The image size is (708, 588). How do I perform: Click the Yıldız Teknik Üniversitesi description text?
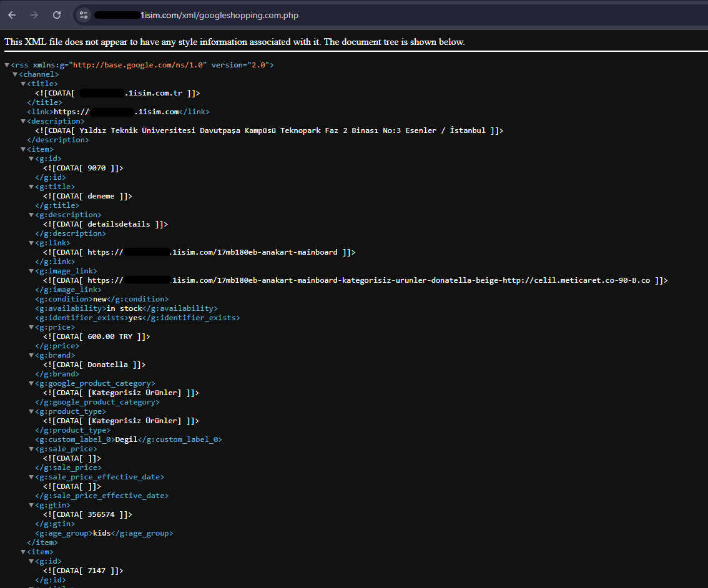pos(282,130)
